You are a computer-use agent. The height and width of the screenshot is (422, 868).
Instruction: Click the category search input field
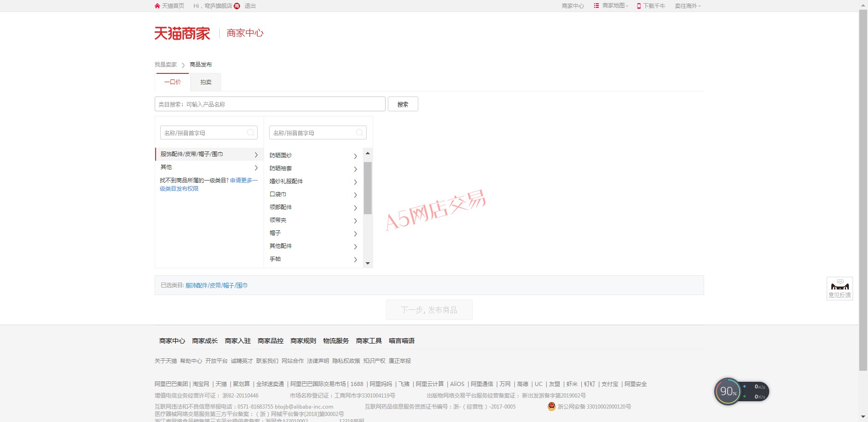[270, 104]
